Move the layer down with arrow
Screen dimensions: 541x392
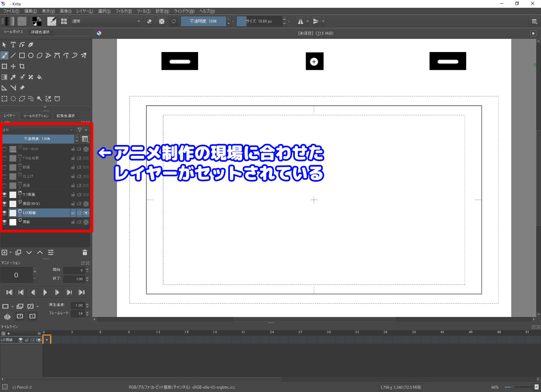pos(29,252)
